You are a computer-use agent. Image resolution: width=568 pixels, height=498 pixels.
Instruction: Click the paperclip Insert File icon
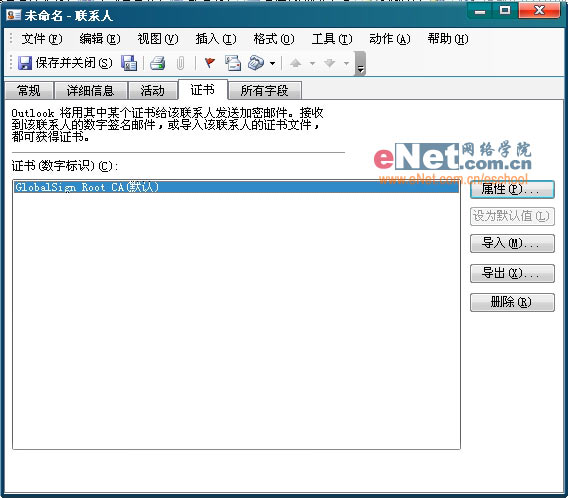click(180, 63)
